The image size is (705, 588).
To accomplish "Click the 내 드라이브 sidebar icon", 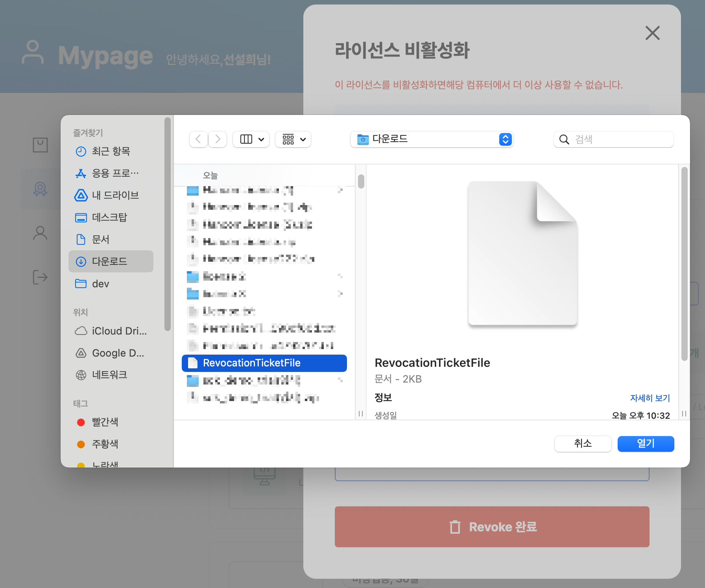I will coord(81,195).
